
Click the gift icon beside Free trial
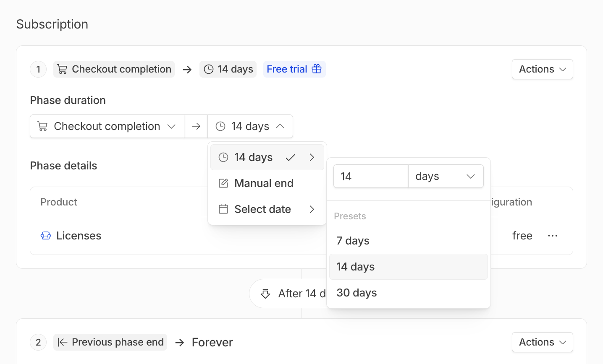[317, 69]
